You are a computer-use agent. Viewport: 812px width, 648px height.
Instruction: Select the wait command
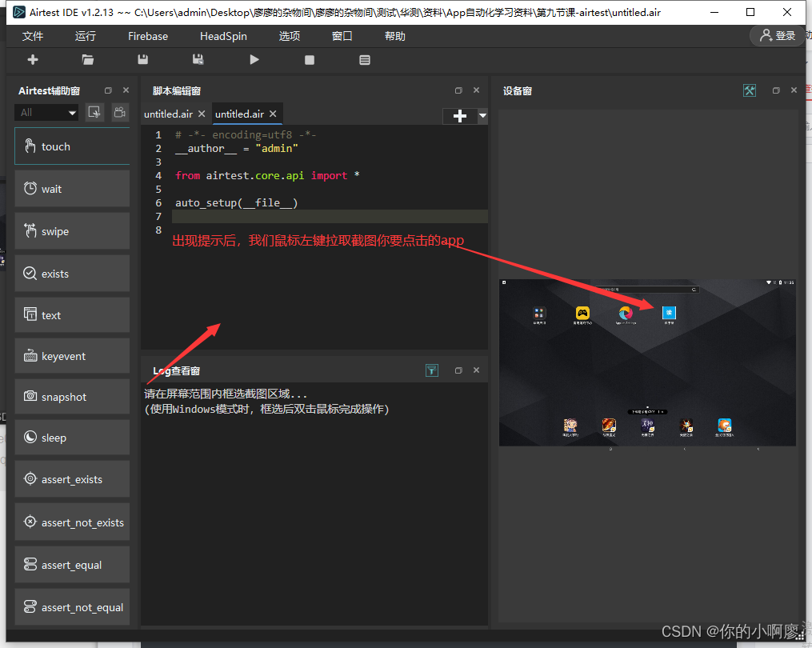click(72, 189)
